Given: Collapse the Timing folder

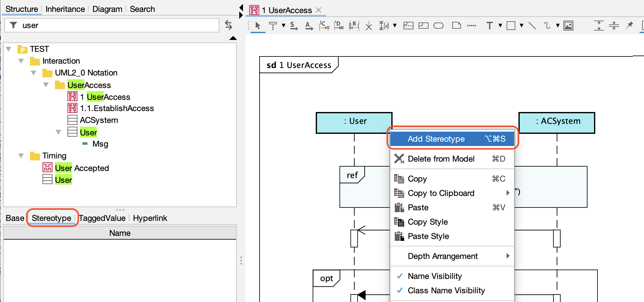Looking at the screenshot, I should pyautogui.click(x=21, y=156).
